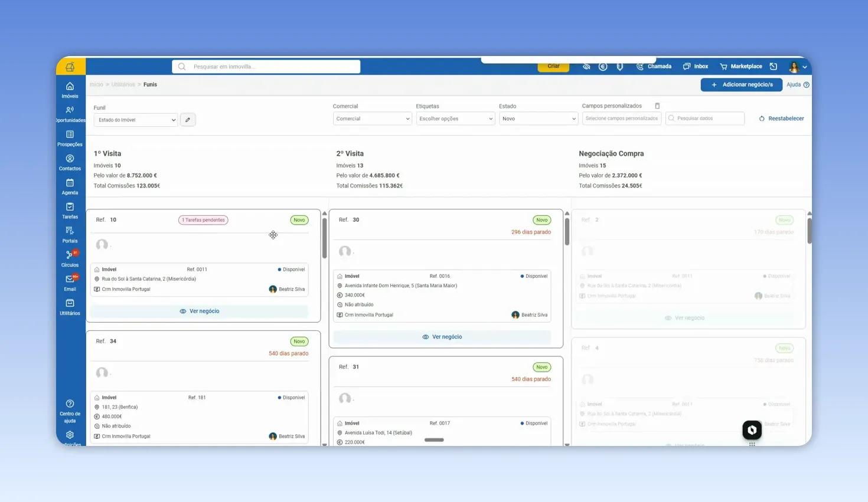Screen dimensions: 868x502
Task: Open Email in the sidebar
Action: 70,283
